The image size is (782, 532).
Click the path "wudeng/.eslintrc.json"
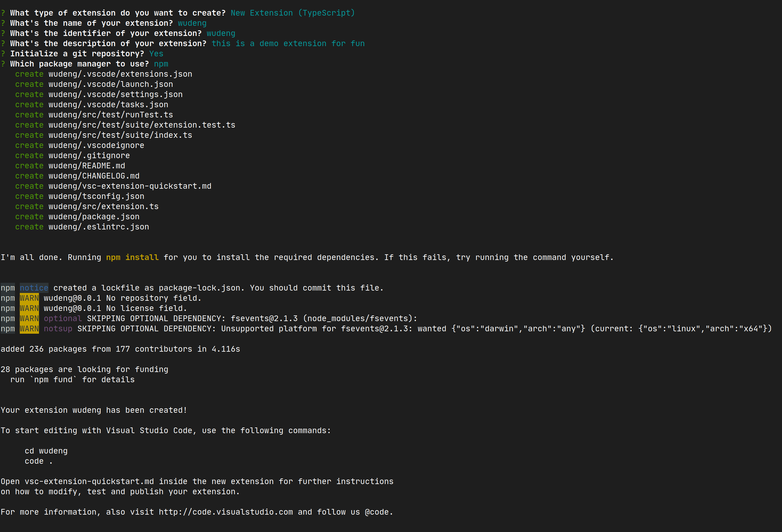point(99,227)
